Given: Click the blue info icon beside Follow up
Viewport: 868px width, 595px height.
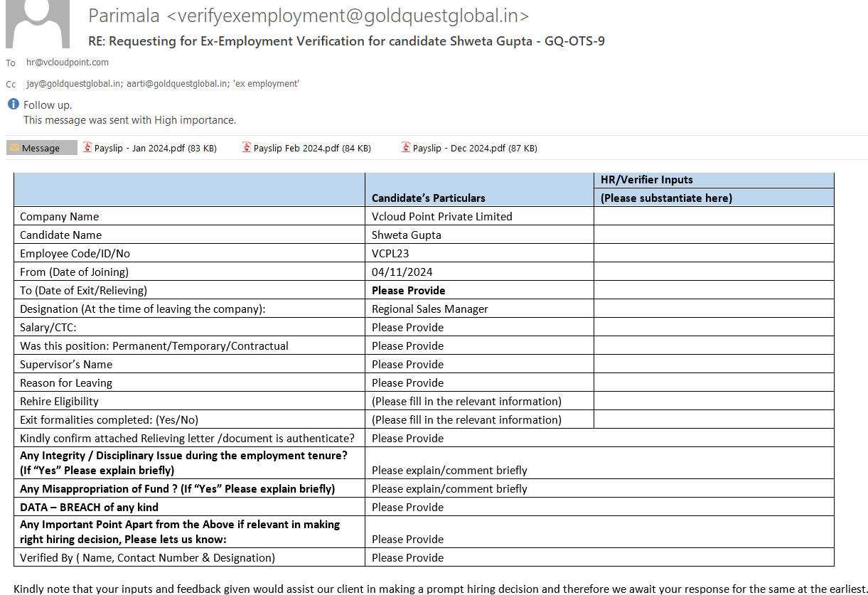Looking at the screenshot, I should (x=13, y=104).
